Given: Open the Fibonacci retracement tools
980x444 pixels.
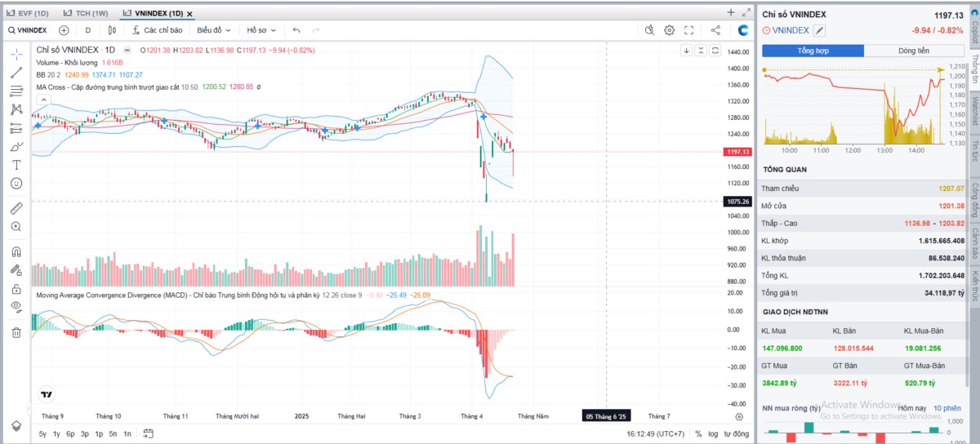Looking at the screenshot, I should [16, 91].
